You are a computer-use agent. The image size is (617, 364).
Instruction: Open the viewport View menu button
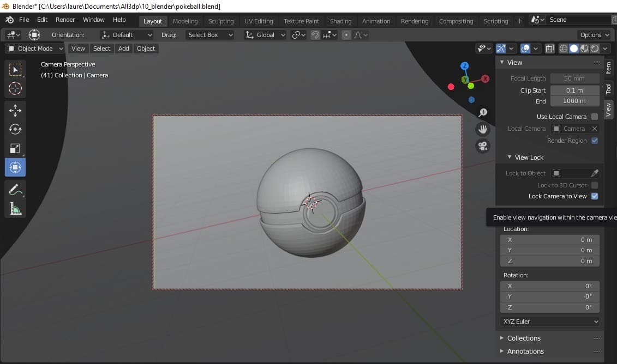[x=78, y=48]
